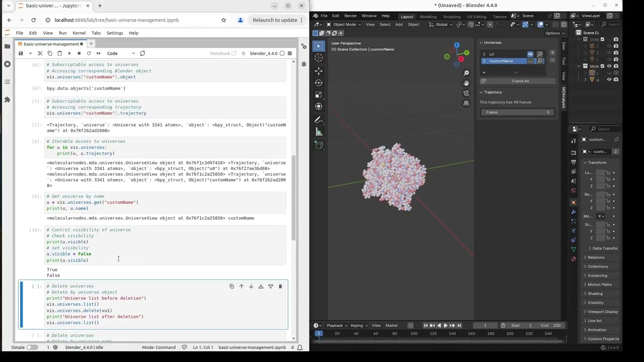Select the Blender Rotate tool
Image resolution: width=644 pixels, height=362 pixels.
pyautogui.click(x=318, y=82)
